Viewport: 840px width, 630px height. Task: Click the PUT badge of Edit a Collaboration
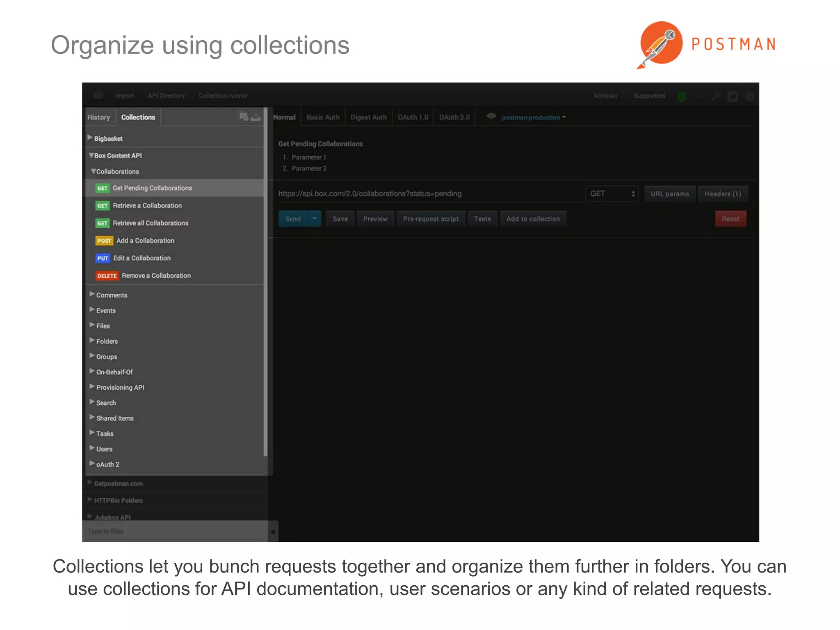[x=103, y=258]
